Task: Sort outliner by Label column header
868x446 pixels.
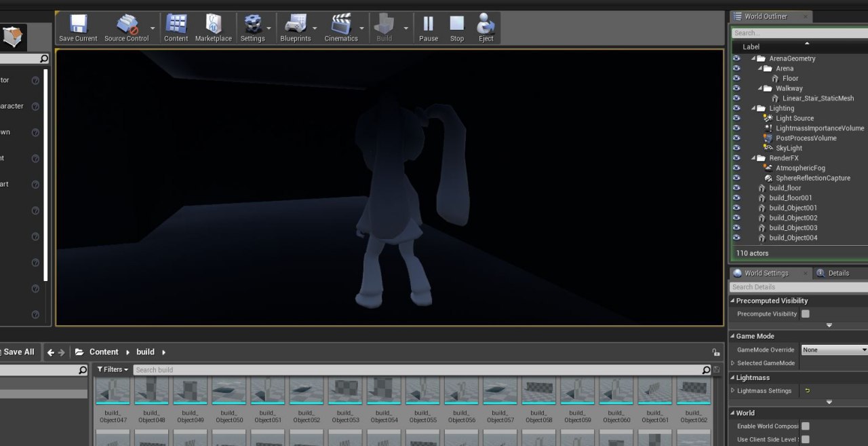Action: (x=751, y=47)
